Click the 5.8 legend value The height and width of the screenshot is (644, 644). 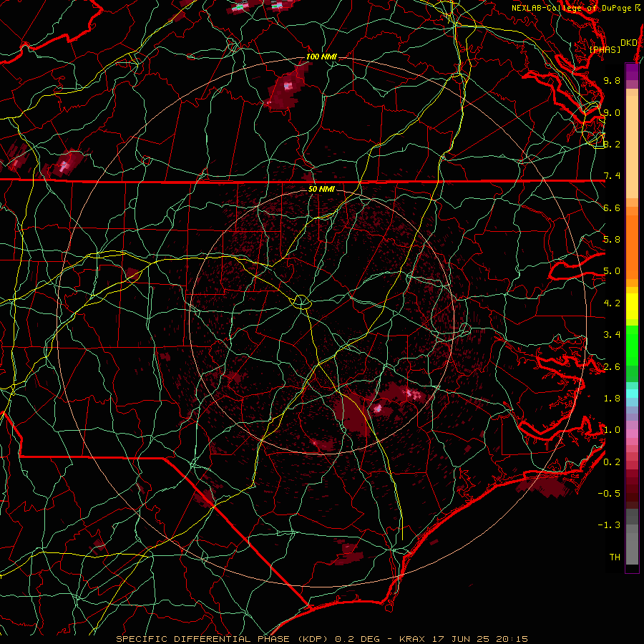coord(612,240)
